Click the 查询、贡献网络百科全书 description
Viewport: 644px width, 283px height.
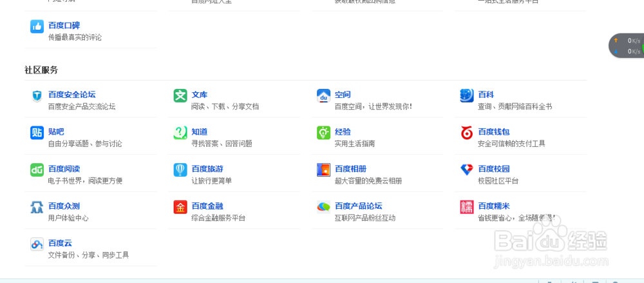click(x=515, y=106)
